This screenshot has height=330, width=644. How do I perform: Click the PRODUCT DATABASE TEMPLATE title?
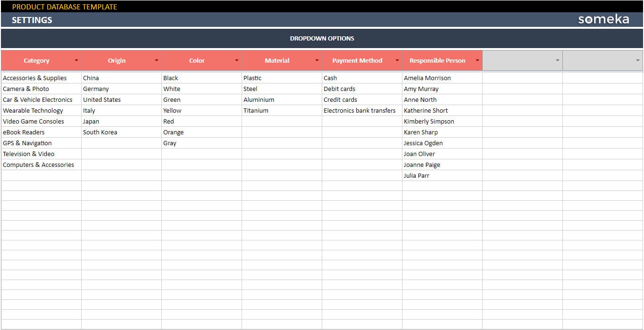click(64, 7)
